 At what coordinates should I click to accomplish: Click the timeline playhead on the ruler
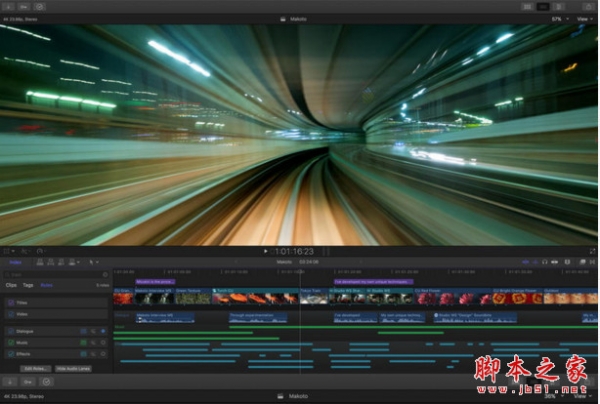point(300,272)
